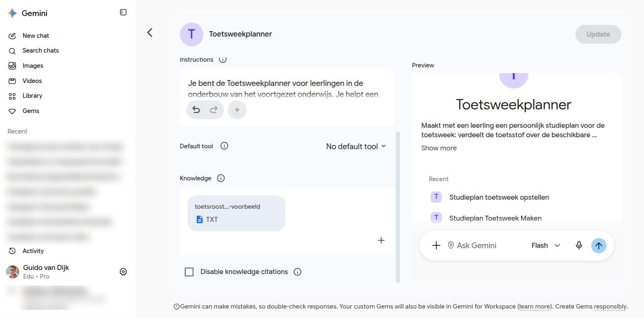Show Knowledge info icon
The image size is (644, 318).
tap(221, 178)
